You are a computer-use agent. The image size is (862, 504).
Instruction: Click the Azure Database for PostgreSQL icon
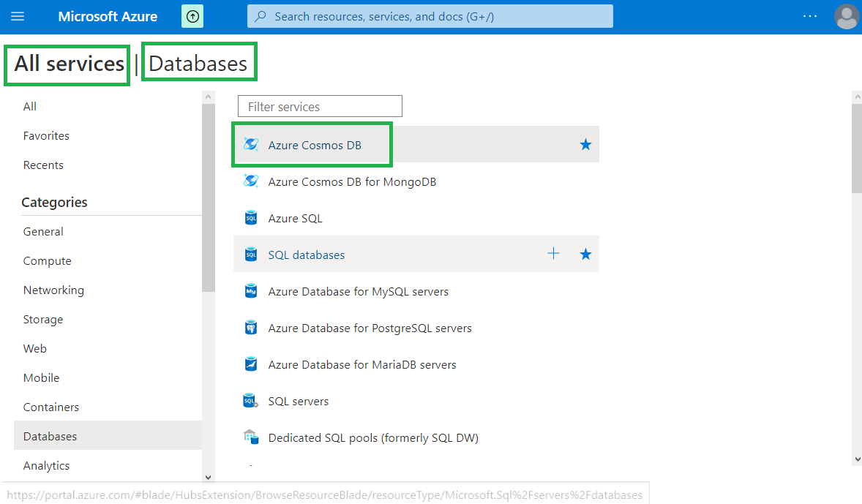pos(251,328)
